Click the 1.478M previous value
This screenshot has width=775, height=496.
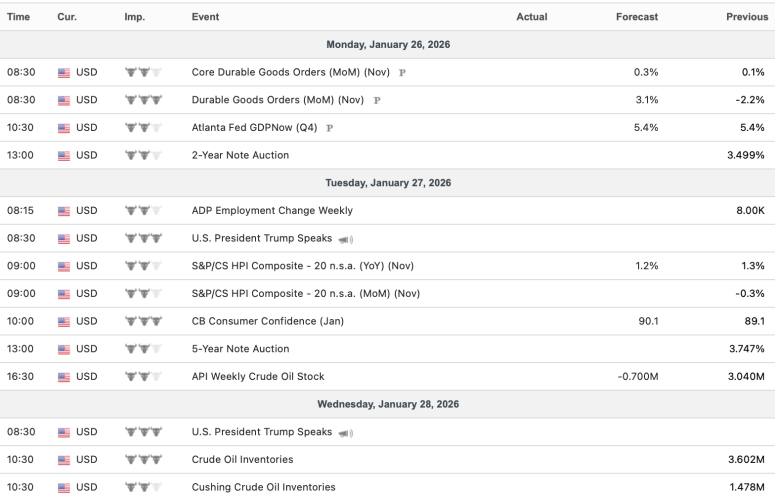tap(747, 487)
